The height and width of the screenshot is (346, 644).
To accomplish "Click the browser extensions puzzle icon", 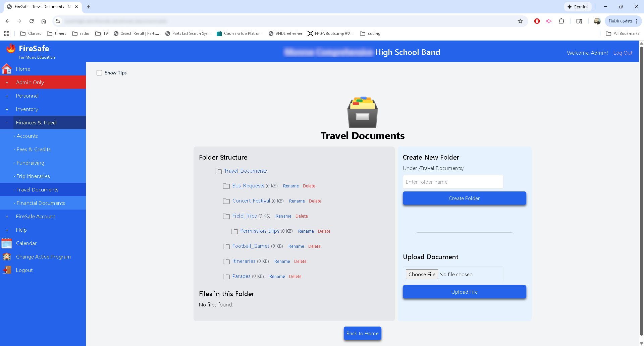I will pos(561,21).
